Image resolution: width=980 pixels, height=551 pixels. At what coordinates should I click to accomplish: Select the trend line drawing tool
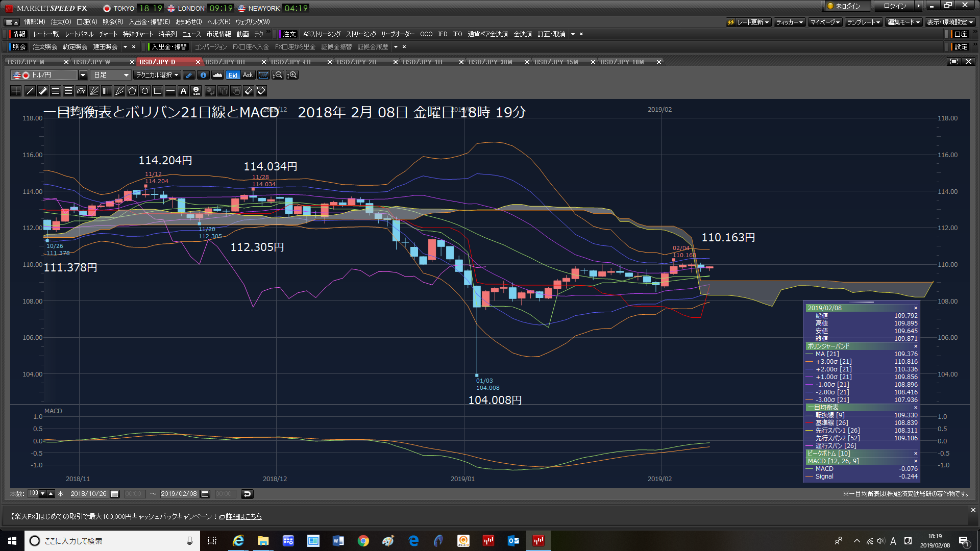30,91
